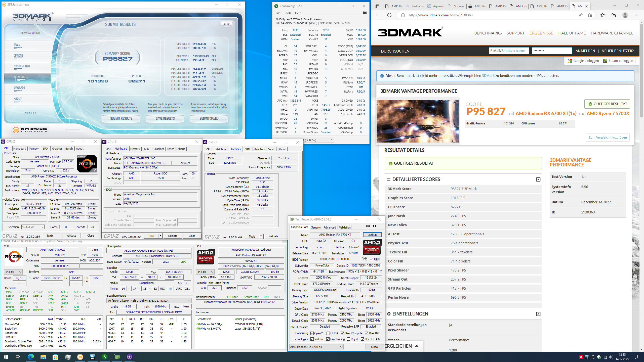Open the GPU-Z hamburger menu
644x362 pixels.
point(381,226)
